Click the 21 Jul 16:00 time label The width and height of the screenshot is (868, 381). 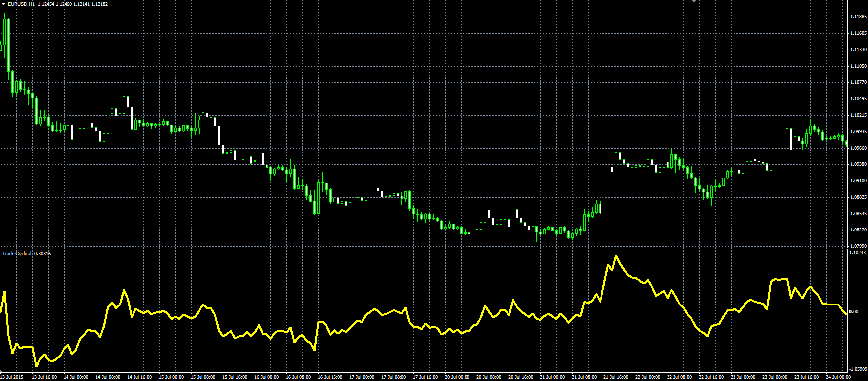point(616,377)
